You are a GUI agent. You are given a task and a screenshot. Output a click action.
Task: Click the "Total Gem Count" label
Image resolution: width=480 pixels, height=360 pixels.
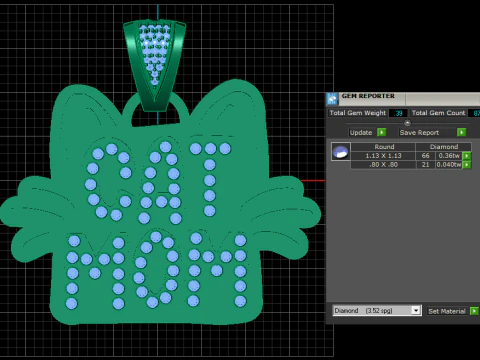tap(438, 113)
